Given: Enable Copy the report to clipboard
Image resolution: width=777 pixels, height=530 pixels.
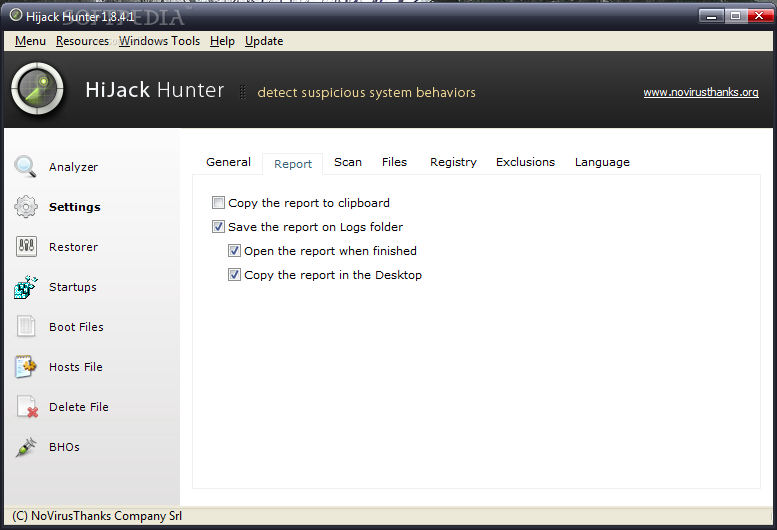Looking at the screenshot, I should click(218, 203).
